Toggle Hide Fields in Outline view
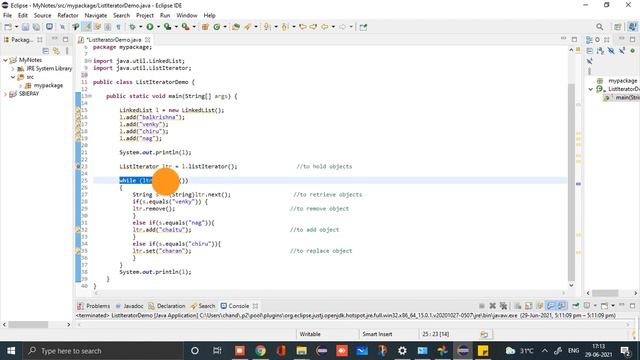 611,51
